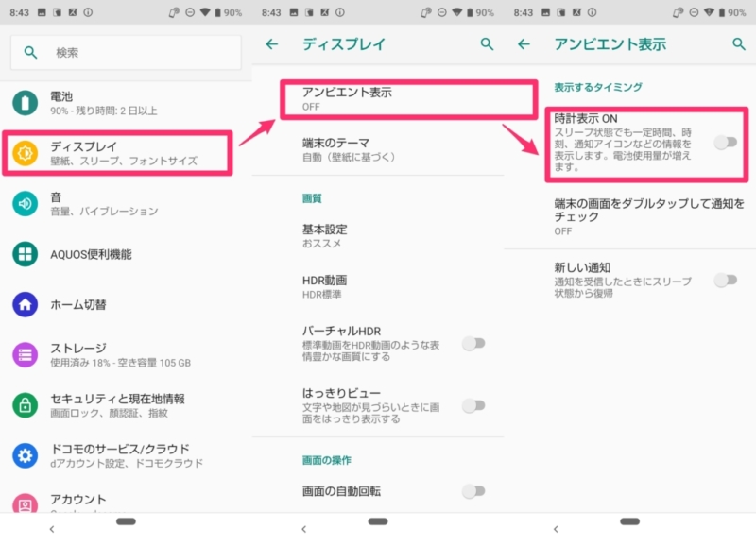Open HDR動画 setting
Viewport: 756px width, 546px height.
click(x=378, y=286)
